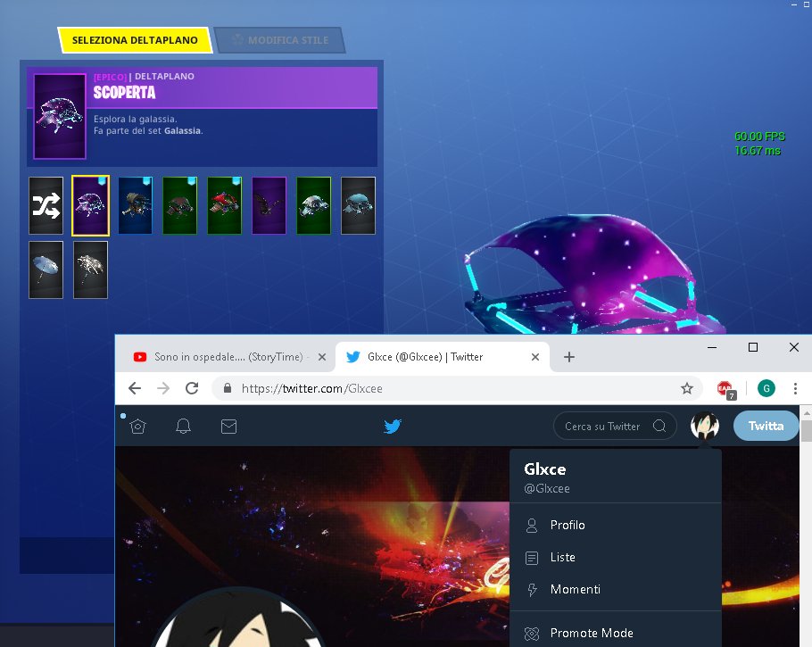The width and height of the screenshot is (812, 647).
Task: Choose the red glider on green tile
Action: point(224,205)
